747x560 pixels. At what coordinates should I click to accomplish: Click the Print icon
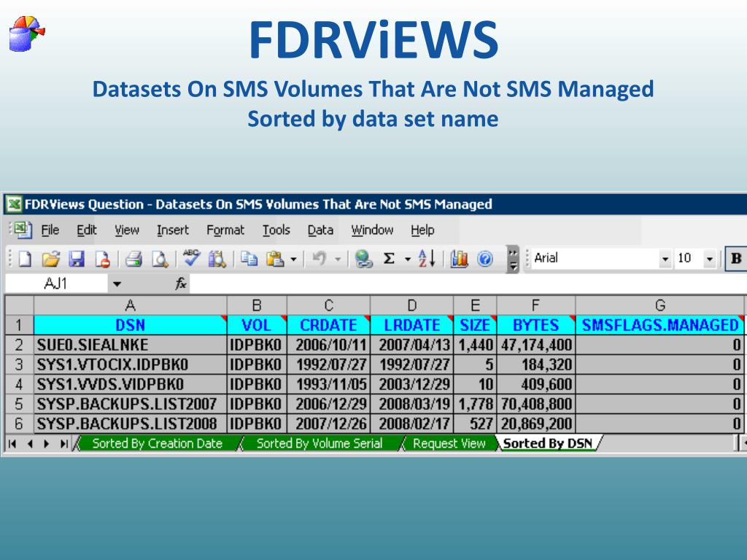[134, 259]
